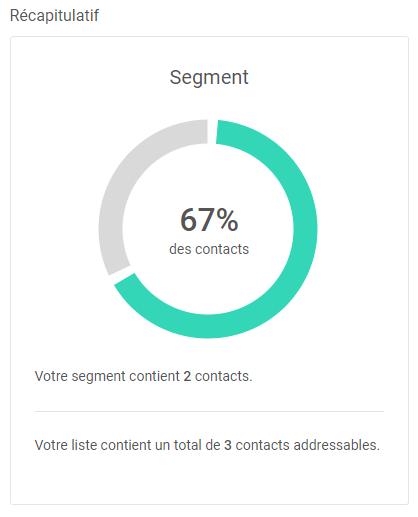Click the top gap between grey and green arcs

tap(212, 131)
